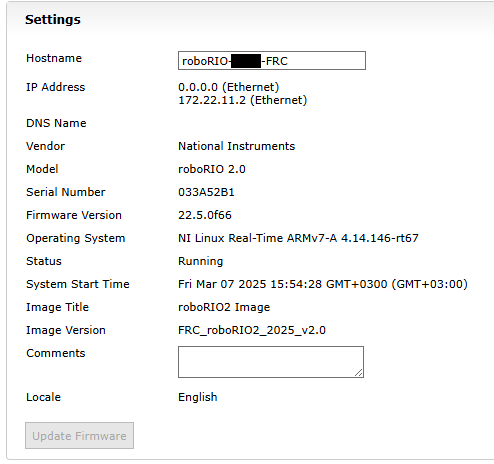Click inside the Comments text area
Viewport: 494px width, 464px height.
point(271,362)
